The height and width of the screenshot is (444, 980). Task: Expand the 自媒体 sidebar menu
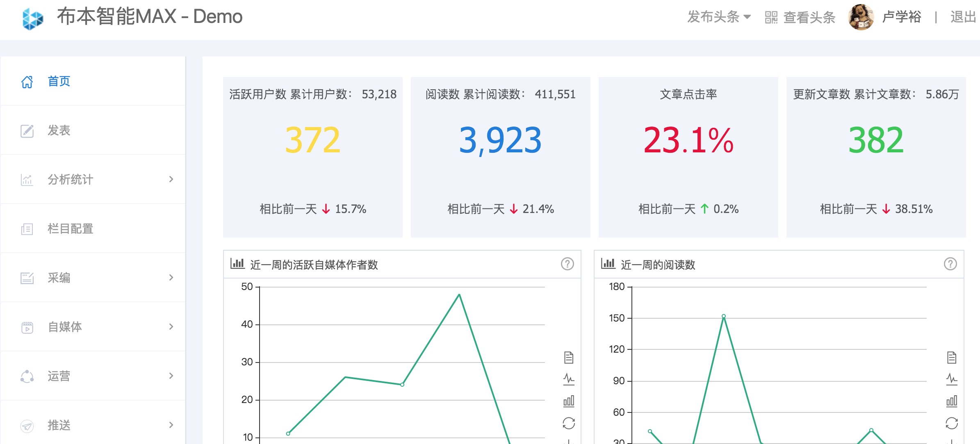93,326
